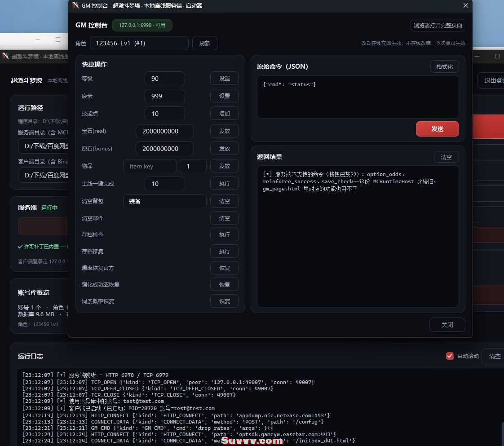Click the item key input field
The image size is (504, 446).
click(150, 166)
